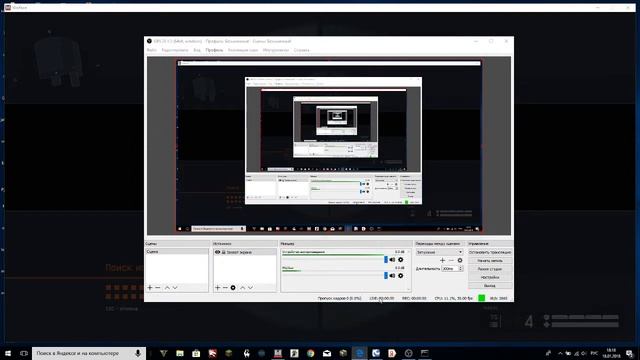Click the Пропуск кадров status bar text
The image size is (640, 360).
pyautogui.click(x=339, y=298)
